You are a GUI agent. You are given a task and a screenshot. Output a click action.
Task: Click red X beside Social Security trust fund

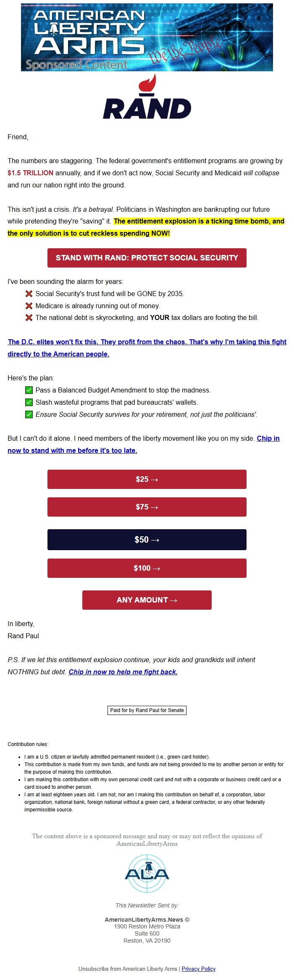29,294
